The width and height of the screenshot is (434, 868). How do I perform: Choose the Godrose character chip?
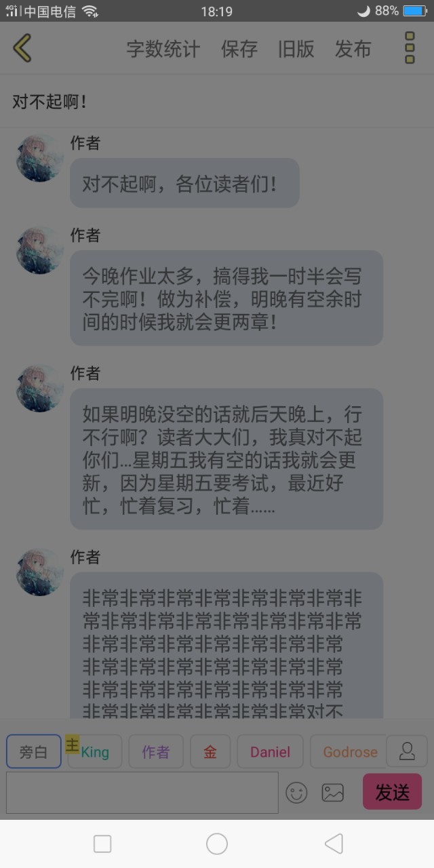348,752
